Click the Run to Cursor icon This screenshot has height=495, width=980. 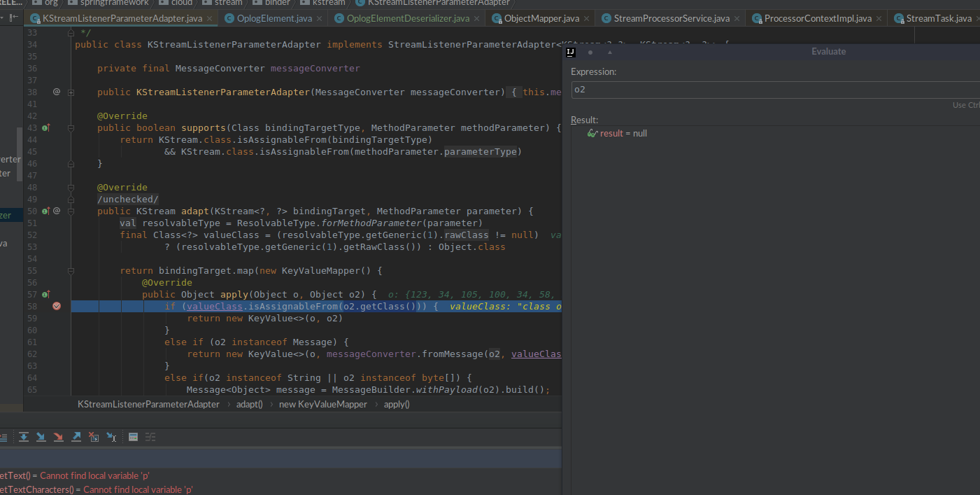[111, 437]
